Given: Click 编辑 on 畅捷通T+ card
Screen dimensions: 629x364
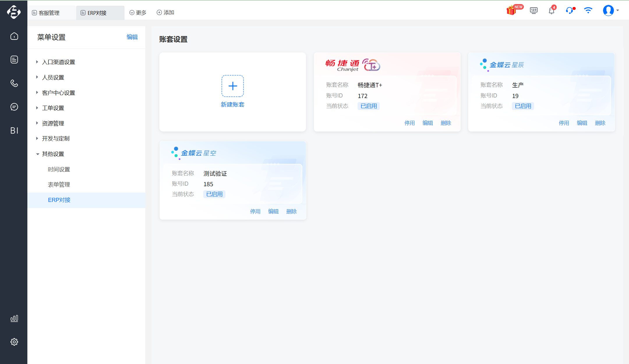Looking at the screenshot, I should pos(427,123).
